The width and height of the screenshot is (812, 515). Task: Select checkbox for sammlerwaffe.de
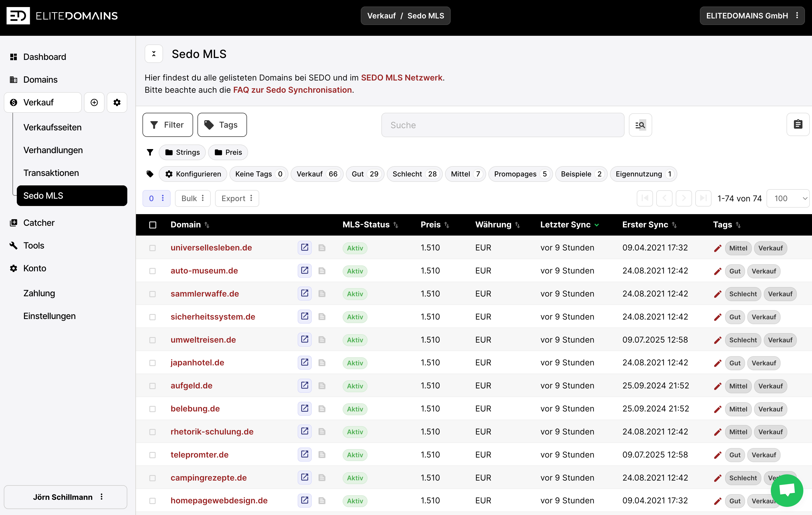tap(152, 294)
